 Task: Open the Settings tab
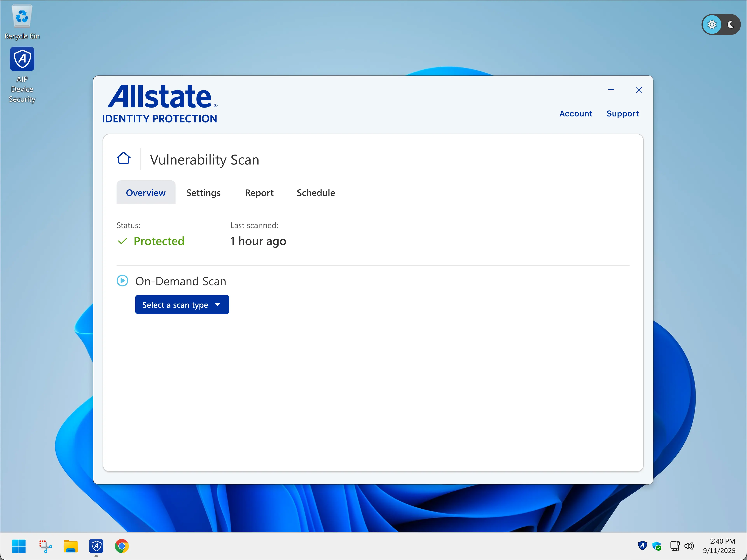(x=203, y=192)
